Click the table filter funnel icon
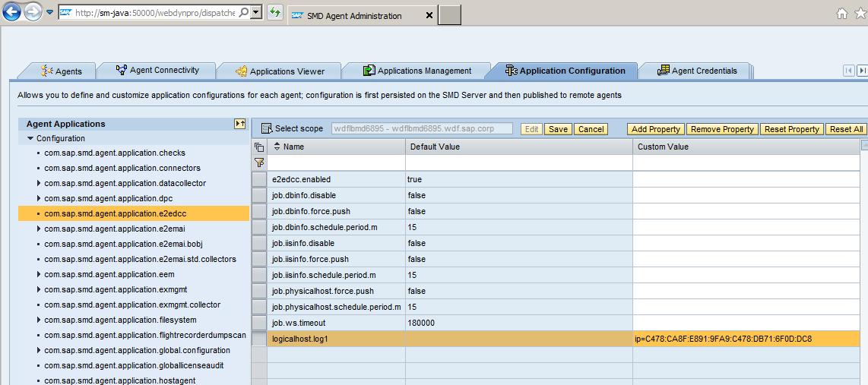Screen dimensions: 868x385 click(258, 162)
